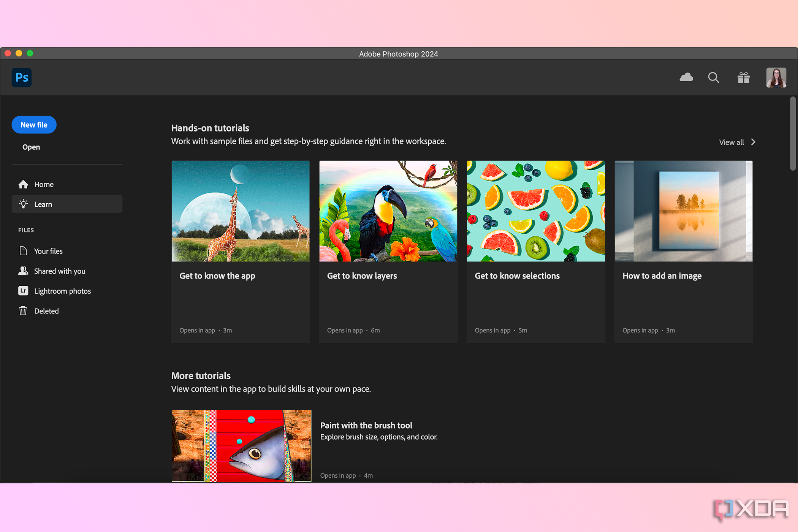Open Your files section
The width and height of the screenshot is (798, 532).
[67, 251]
